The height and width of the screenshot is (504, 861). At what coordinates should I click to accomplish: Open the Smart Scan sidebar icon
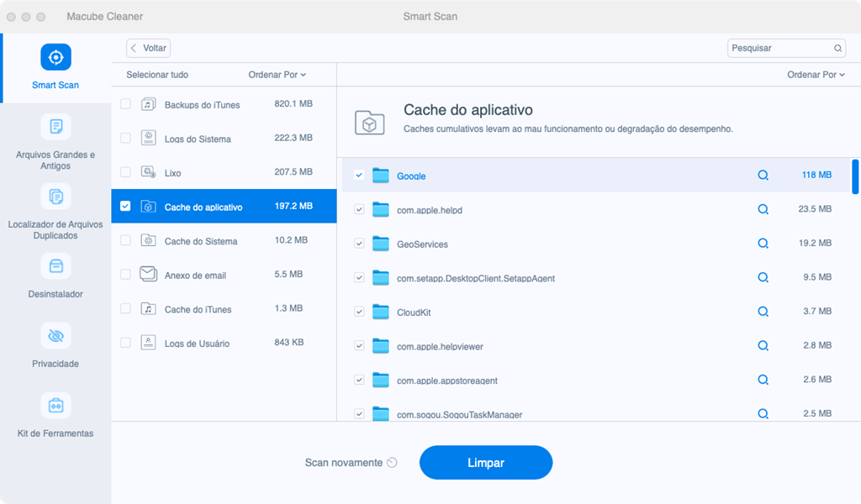coord(55,57)
